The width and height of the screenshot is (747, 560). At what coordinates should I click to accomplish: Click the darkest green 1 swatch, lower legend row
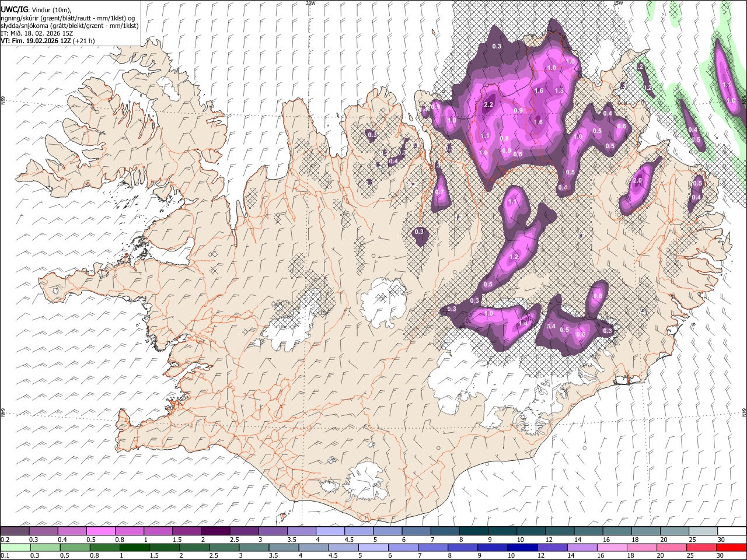(x=134, y=547)
